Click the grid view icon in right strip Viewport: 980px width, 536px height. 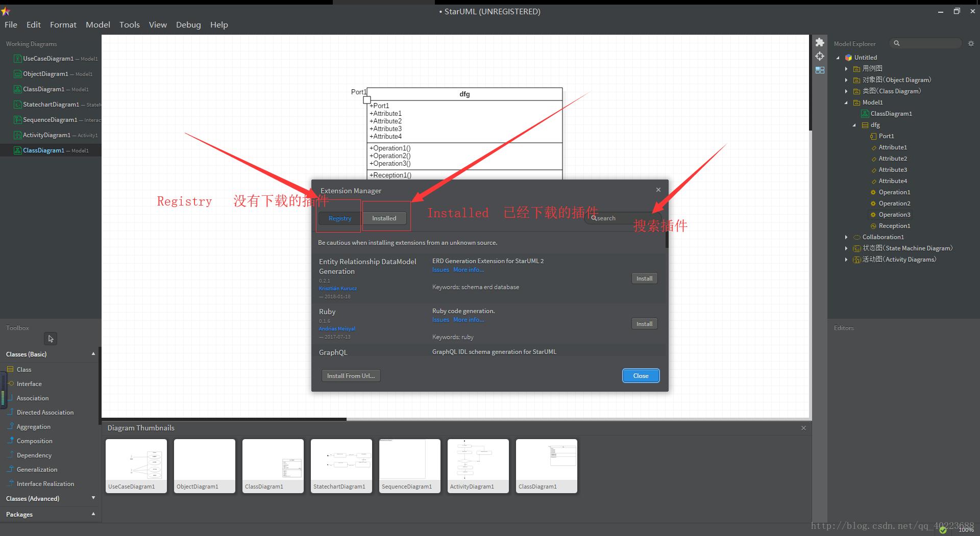click(x=820, y=70)
